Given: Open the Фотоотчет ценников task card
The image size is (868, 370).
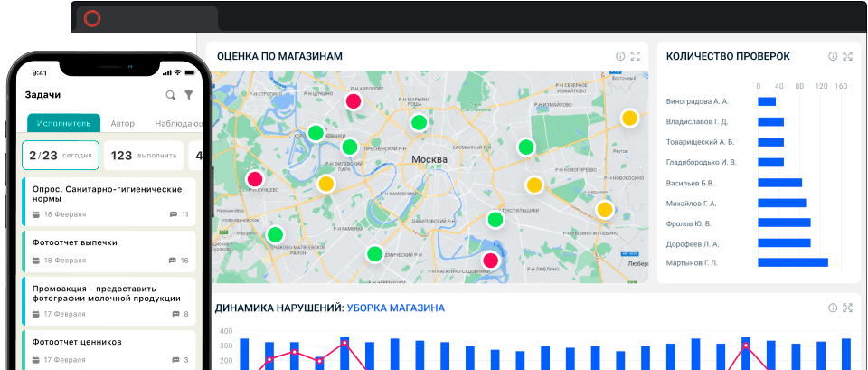Looking at the screenshot, I should [x=109, y=350].
